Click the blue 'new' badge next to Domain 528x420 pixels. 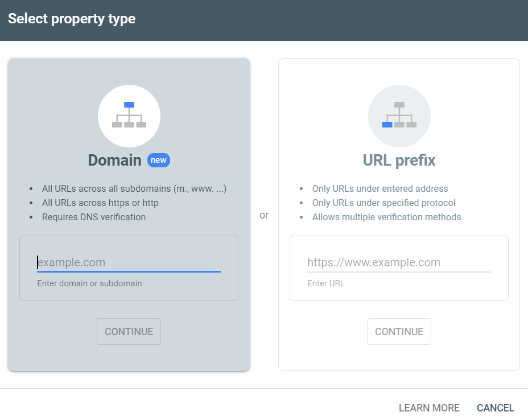(159, 160)
